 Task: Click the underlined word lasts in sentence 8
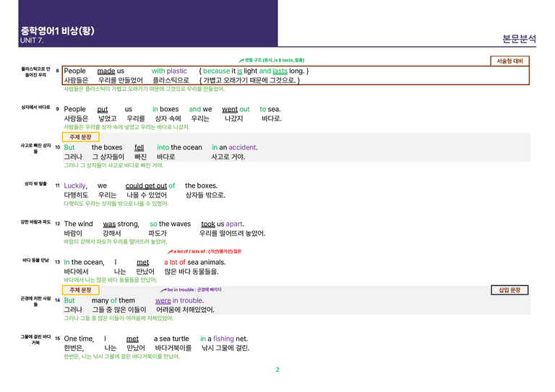pos(280,71)
